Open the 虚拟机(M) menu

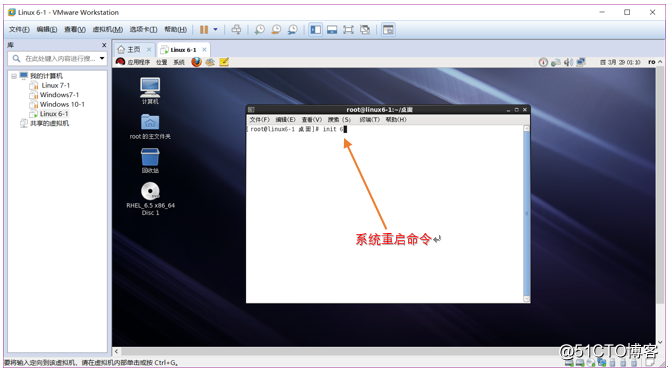107,29
